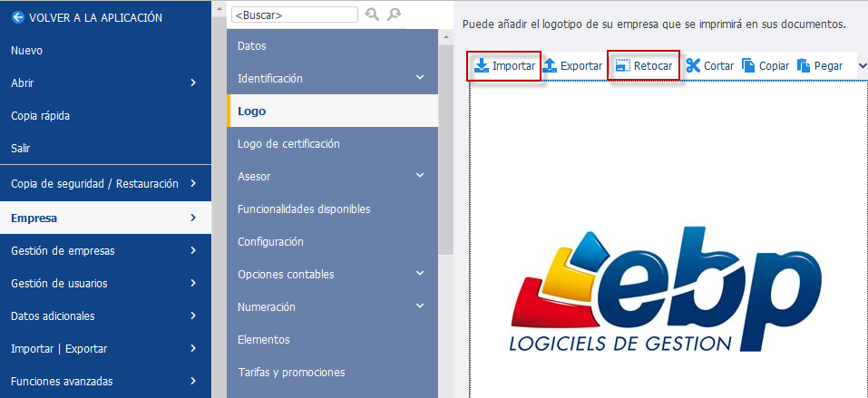Click the EBP logo image preview

[666, 287]
